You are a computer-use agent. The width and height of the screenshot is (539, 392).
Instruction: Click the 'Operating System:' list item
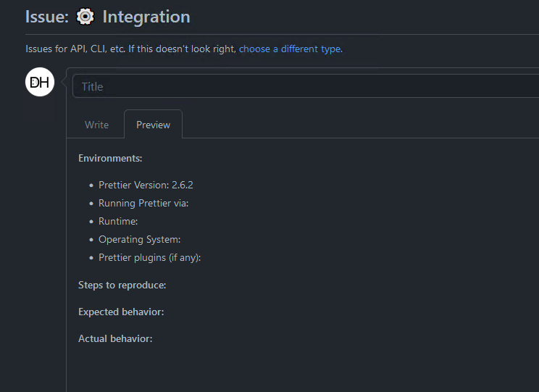pos(140,239)
